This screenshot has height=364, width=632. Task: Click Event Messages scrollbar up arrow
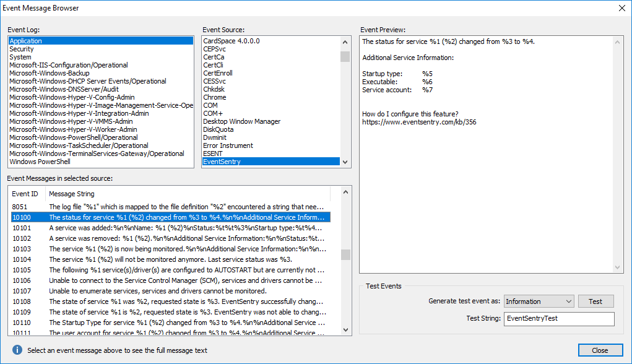(x=345, y=192)
